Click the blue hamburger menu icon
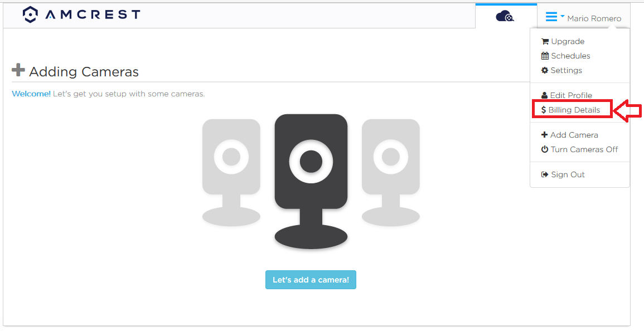Viewport: 644px width, 331px height. (x=551, y=17)
